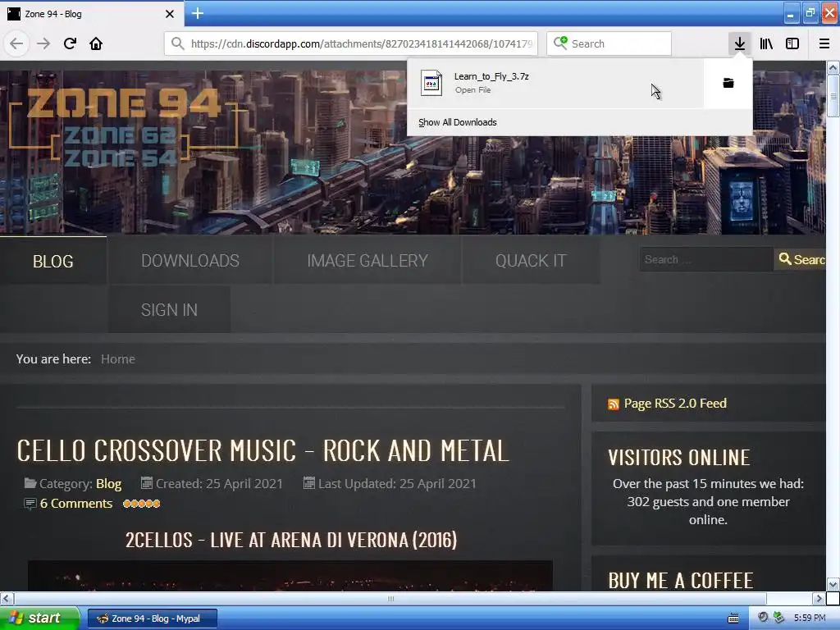Open a new tab with plus button
This screenshot has height=630, width=840.
click(x=198, y=13)
